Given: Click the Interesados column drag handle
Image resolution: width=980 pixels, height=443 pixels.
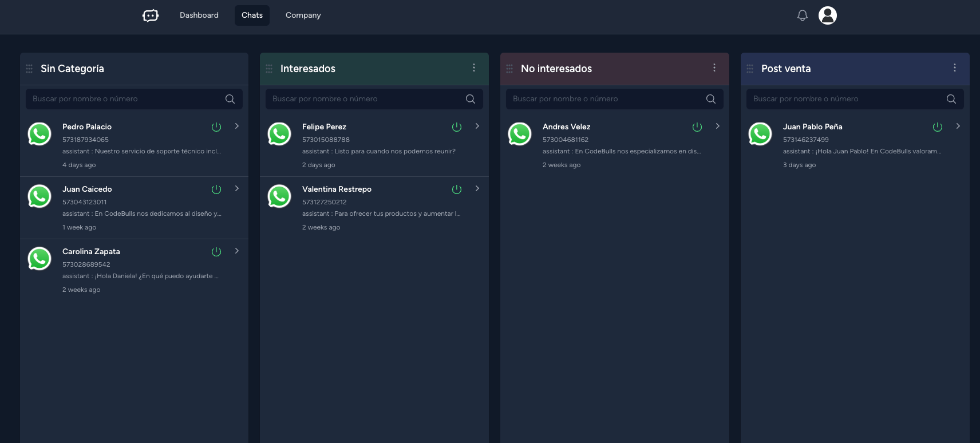Looking at the screenshot, I should pos(269,69).
